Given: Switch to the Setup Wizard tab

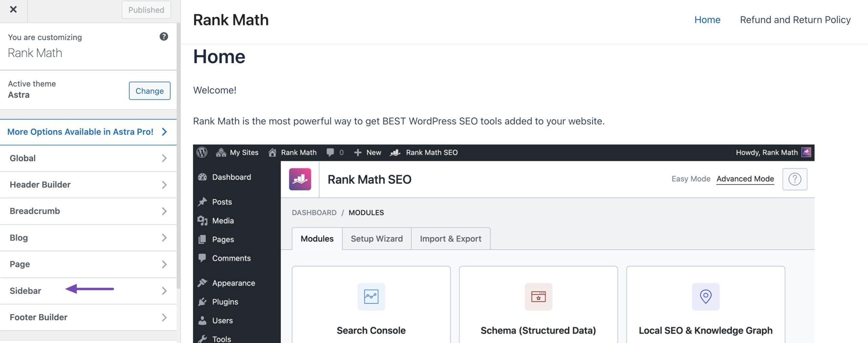Looking at the screenshot, I should [x=376, y=239].
